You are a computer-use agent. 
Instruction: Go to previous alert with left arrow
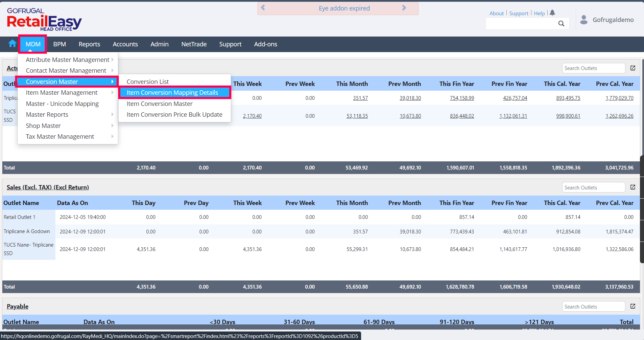[263, 8]
